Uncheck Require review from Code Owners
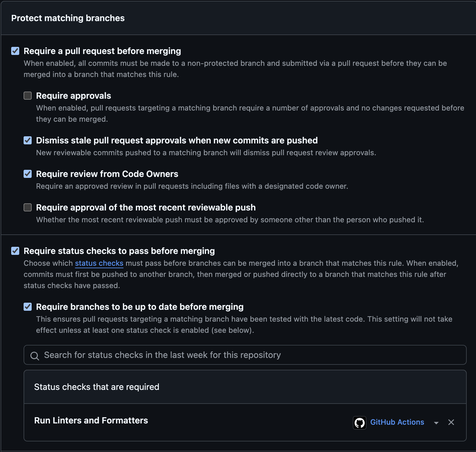Viewport: 476px width, 452px height. click(28, 174)
